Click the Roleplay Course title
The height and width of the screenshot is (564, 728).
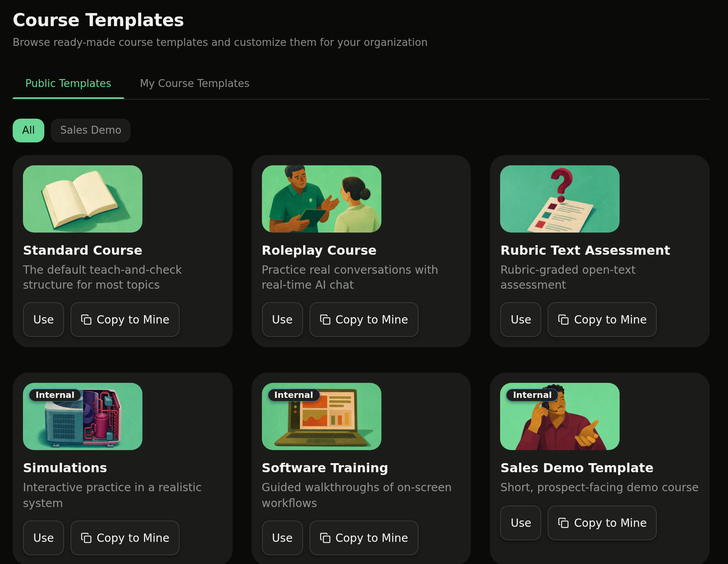click(319, 250)
